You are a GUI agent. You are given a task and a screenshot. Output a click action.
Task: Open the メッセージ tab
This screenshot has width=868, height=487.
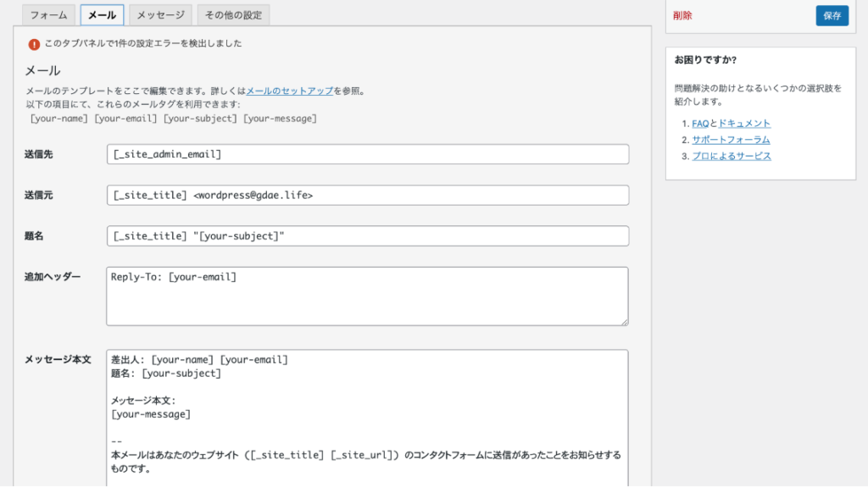click(160, 15)
